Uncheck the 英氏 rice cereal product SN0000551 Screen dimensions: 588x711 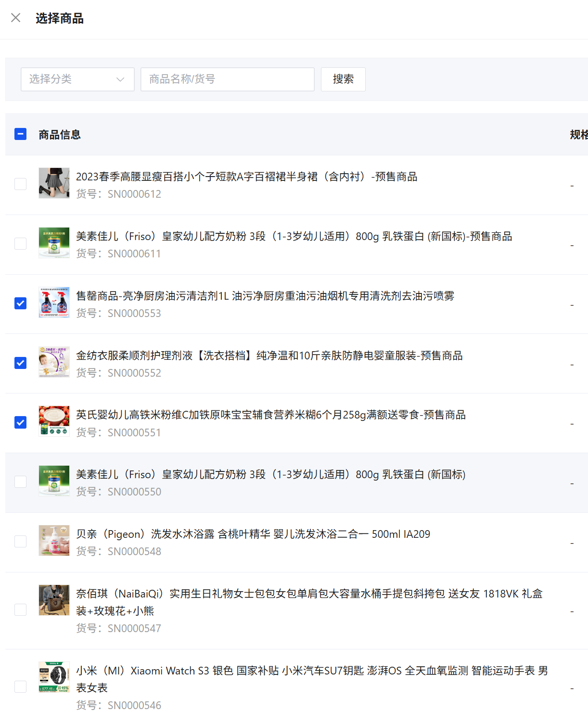pos(21,423)
